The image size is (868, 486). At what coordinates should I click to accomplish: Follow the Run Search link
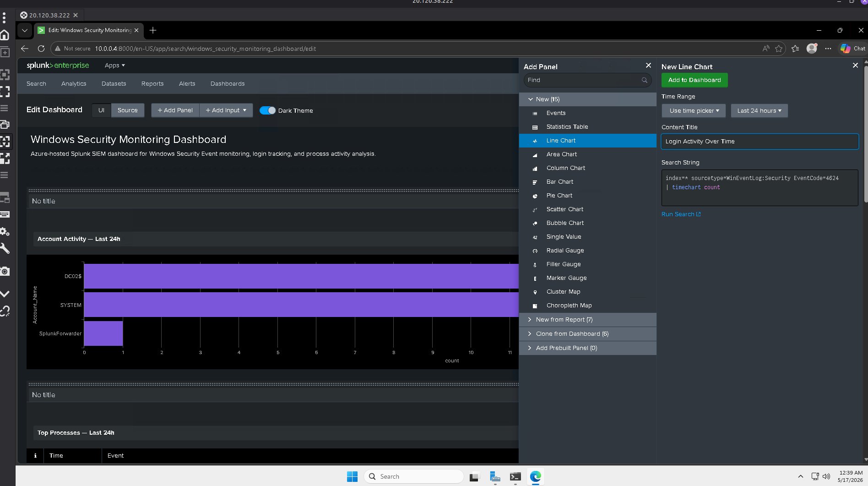(x=681, y=214)
